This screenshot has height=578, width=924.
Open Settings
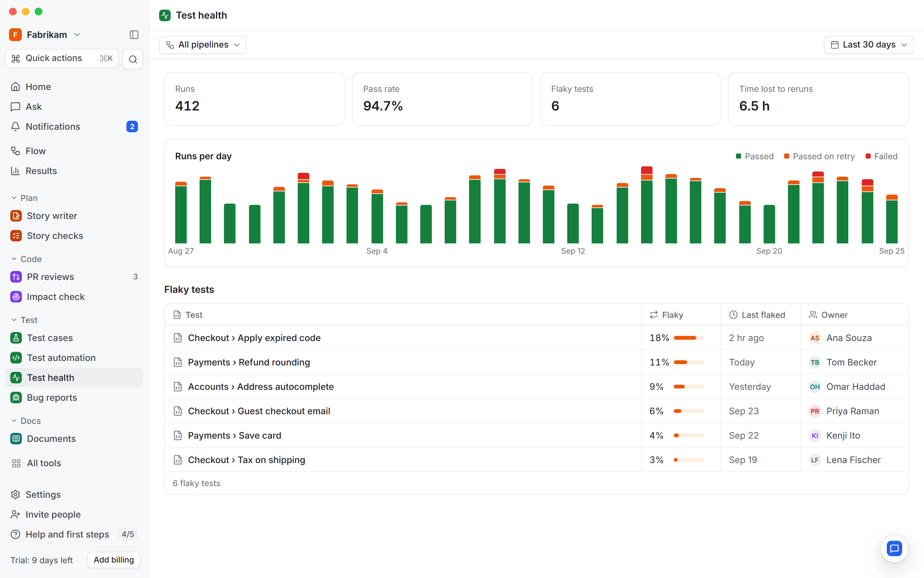tap(74, 495)
